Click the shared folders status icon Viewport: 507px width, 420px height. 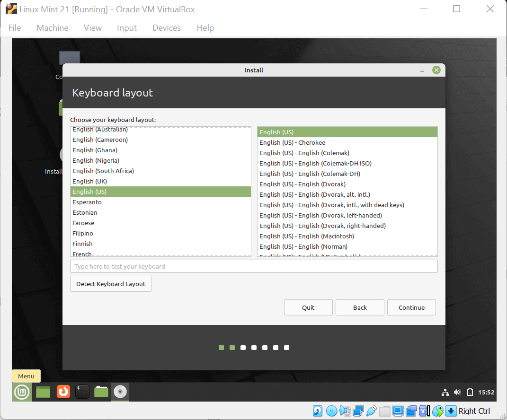click(384, 411)
